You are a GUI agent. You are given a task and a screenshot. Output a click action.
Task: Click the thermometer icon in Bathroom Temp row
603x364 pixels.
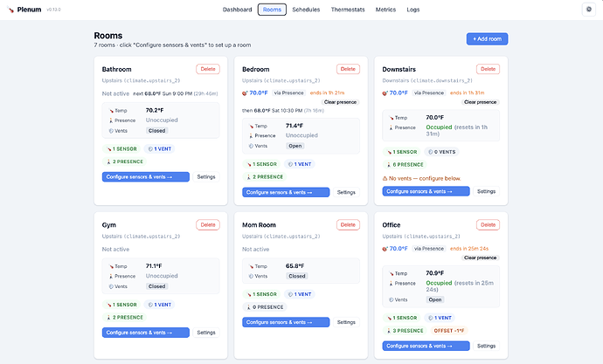[x=111, y=111]
